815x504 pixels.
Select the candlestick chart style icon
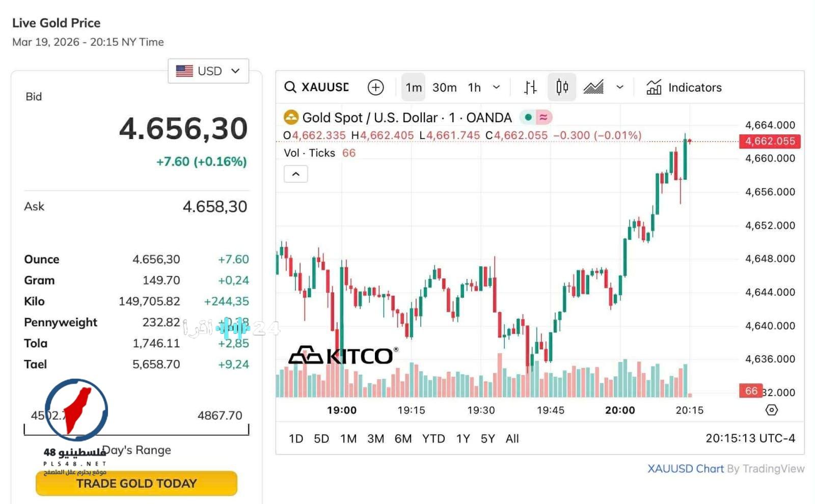click(x=562, y=87)
